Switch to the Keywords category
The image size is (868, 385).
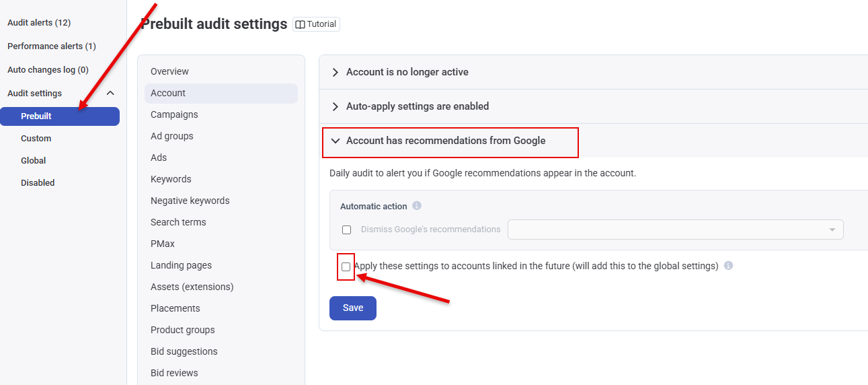click(171, 179)
